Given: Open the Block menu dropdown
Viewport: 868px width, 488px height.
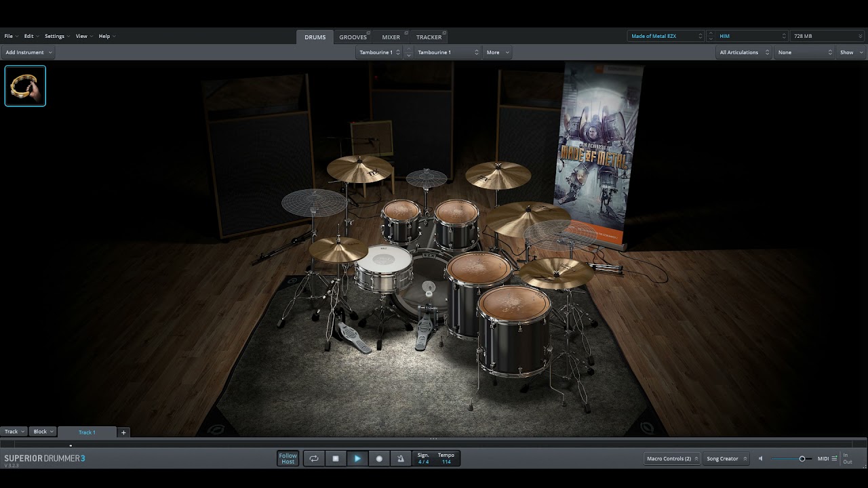Looking at the screenshot, I should point(43,432).
